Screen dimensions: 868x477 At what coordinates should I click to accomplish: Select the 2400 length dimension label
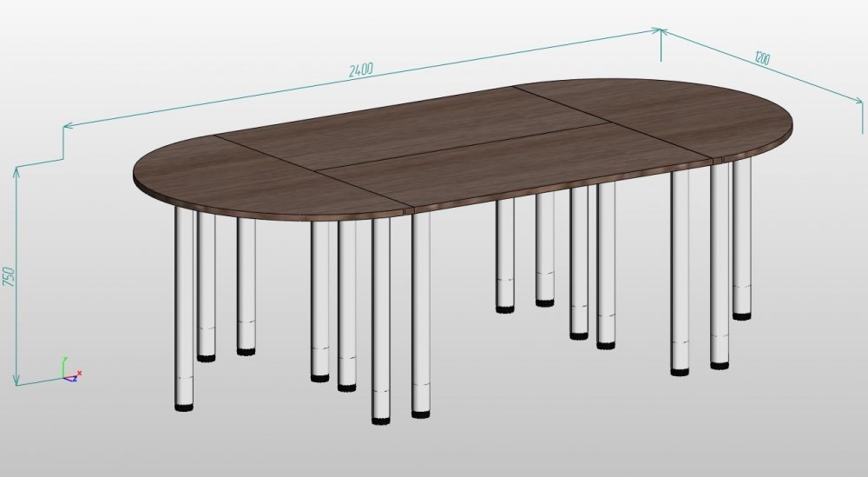[361, 70]
